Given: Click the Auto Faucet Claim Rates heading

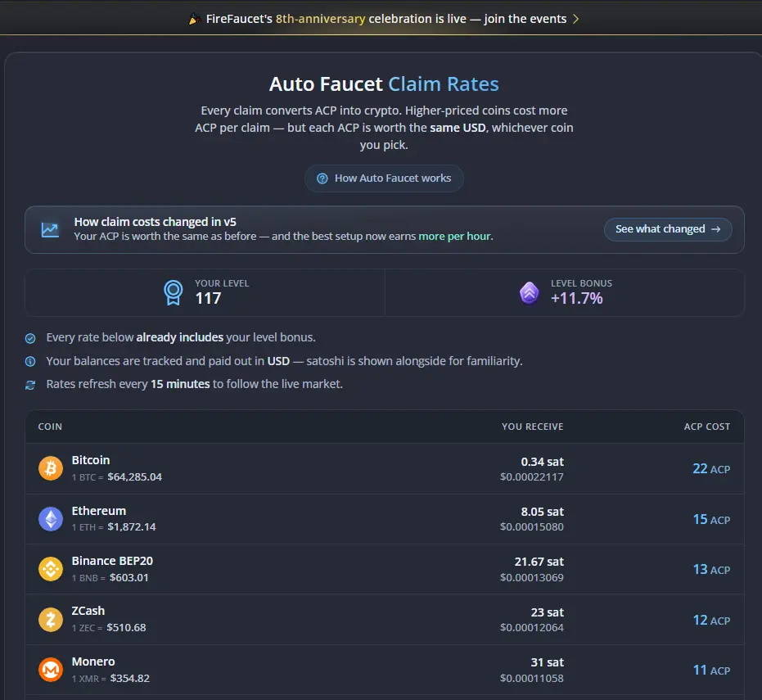Looking at the screenshot, I should coord(384,84).
